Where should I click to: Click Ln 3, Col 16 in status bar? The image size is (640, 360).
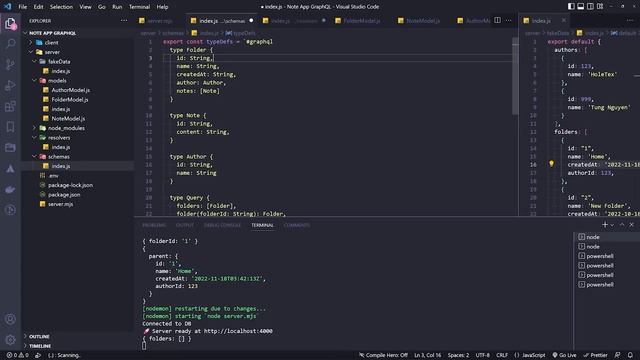click(427, 355)
